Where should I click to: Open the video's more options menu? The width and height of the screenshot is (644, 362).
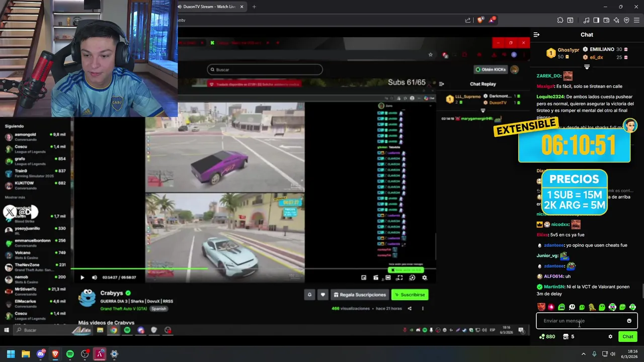click(x=423, y=309)
